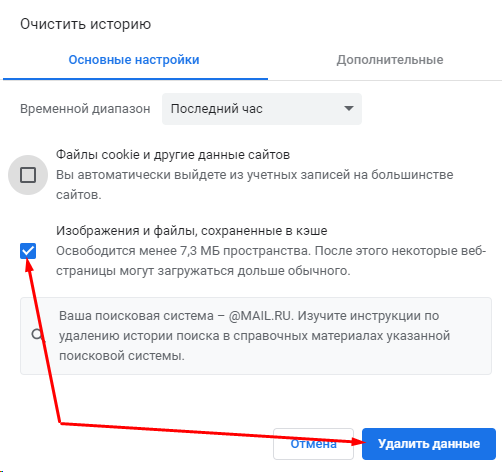Click the Изображения и файлы, сохраненные в кэше label

click(192, 231)
